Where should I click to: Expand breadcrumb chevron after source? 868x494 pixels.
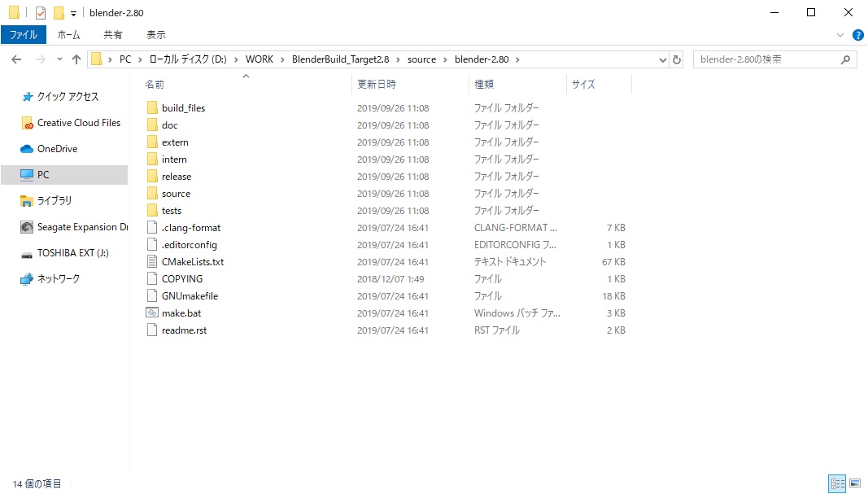point(445,59)
